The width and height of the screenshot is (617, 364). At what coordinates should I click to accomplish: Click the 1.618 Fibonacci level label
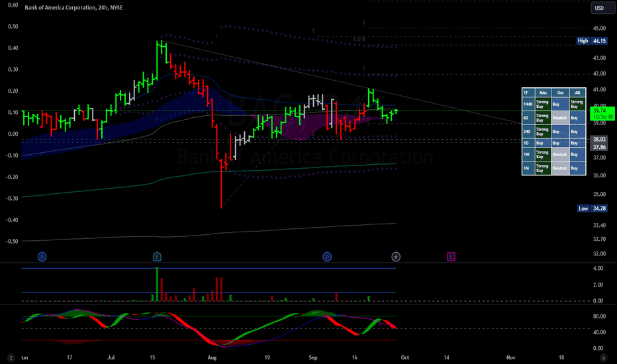(x=359, y=39)
